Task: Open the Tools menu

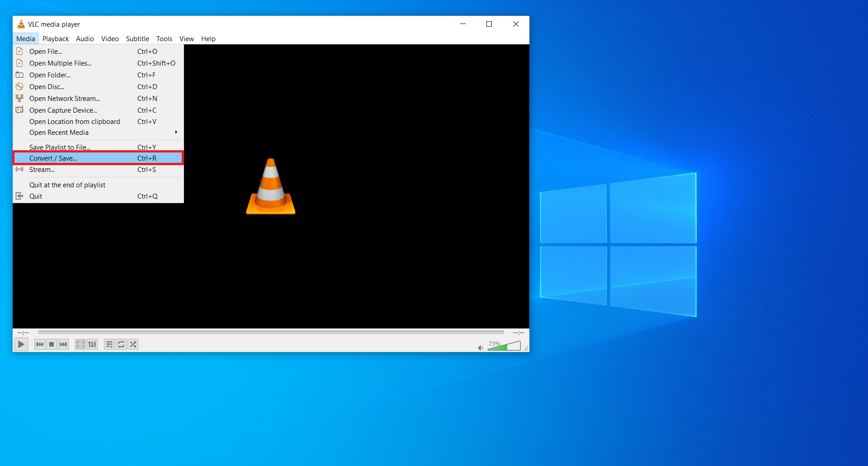Action: point(164,39)
